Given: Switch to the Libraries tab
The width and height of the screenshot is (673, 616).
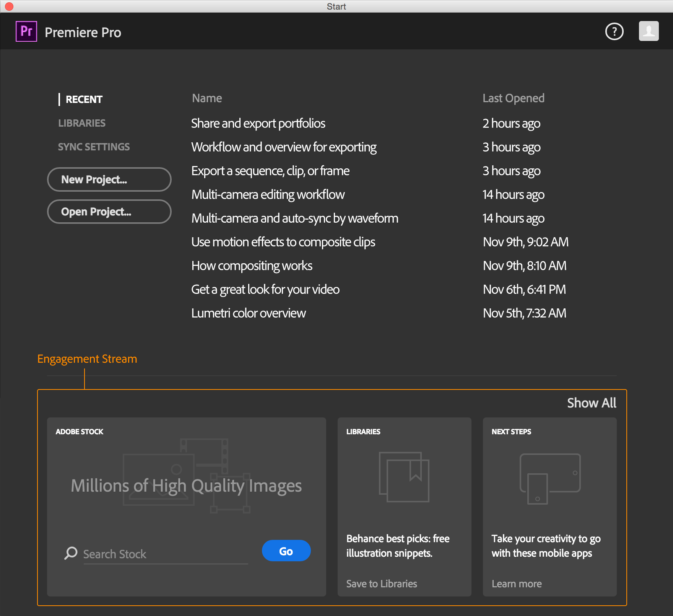Looking at the screenshot, I should click(x=82, y=123).
